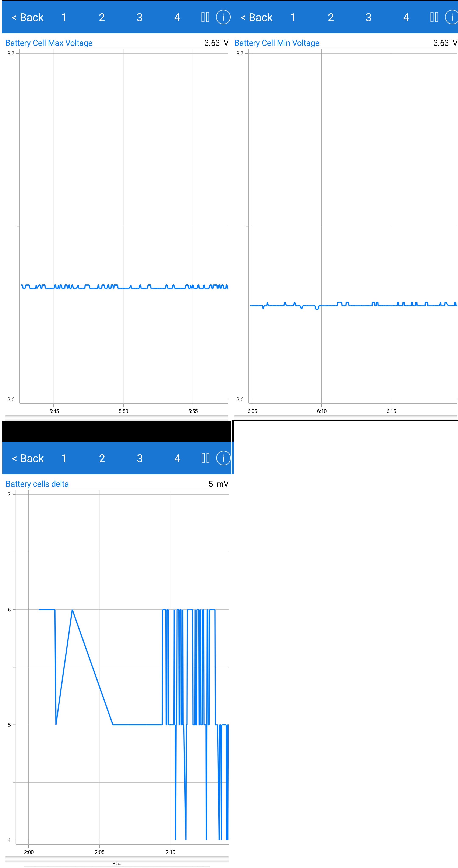458x868 pixels.
Task: Go back from Max Voltage chart
Action: (x=28, y=17)
